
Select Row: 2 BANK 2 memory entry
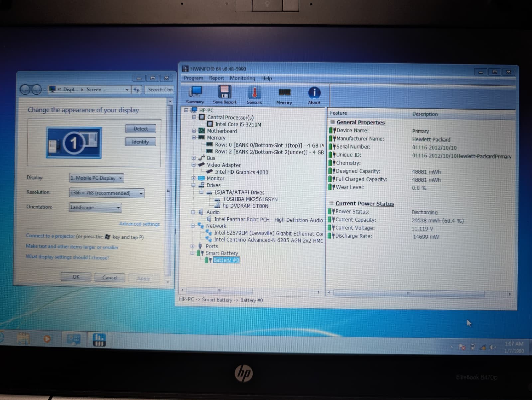269,152
